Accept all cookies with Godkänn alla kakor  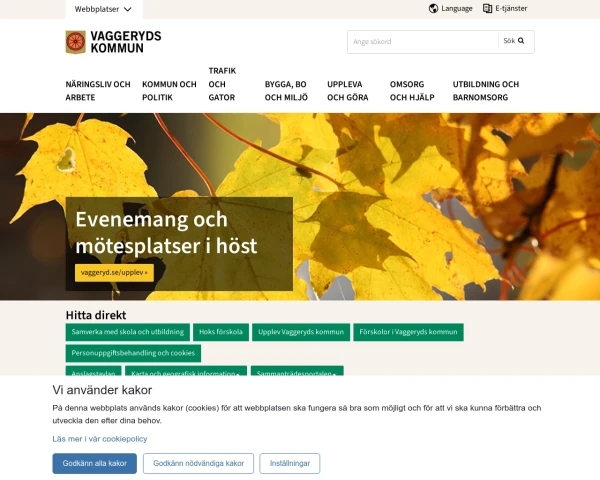coord(95,463)
